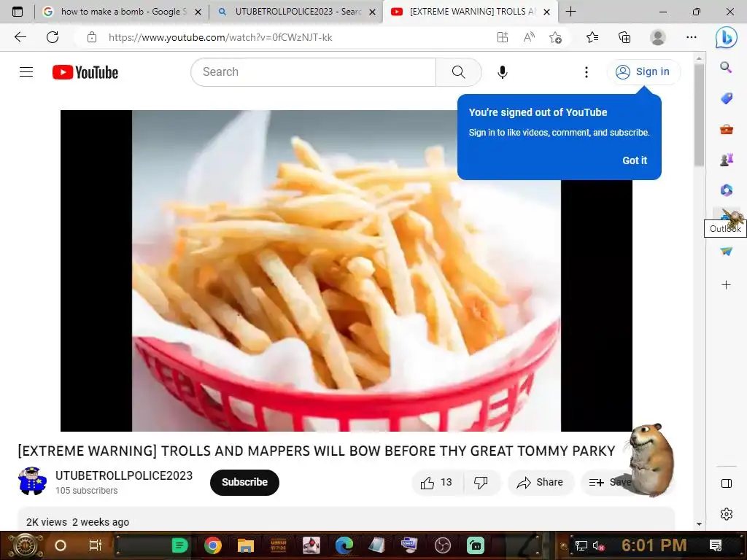The width and height of the screenshot is (747, 560).
Task: Open the sidebar Shopping tag
Action: tap(726, 98)
